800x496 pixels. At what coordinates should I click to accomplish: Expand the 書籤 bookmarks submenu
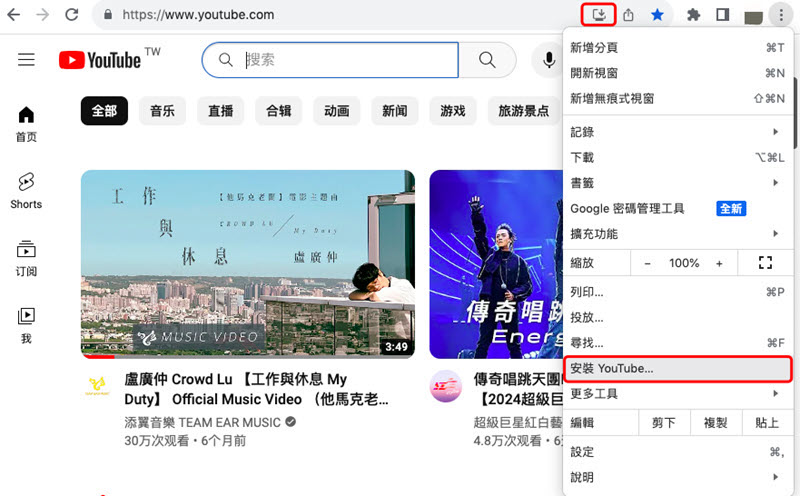pos(678,183)
